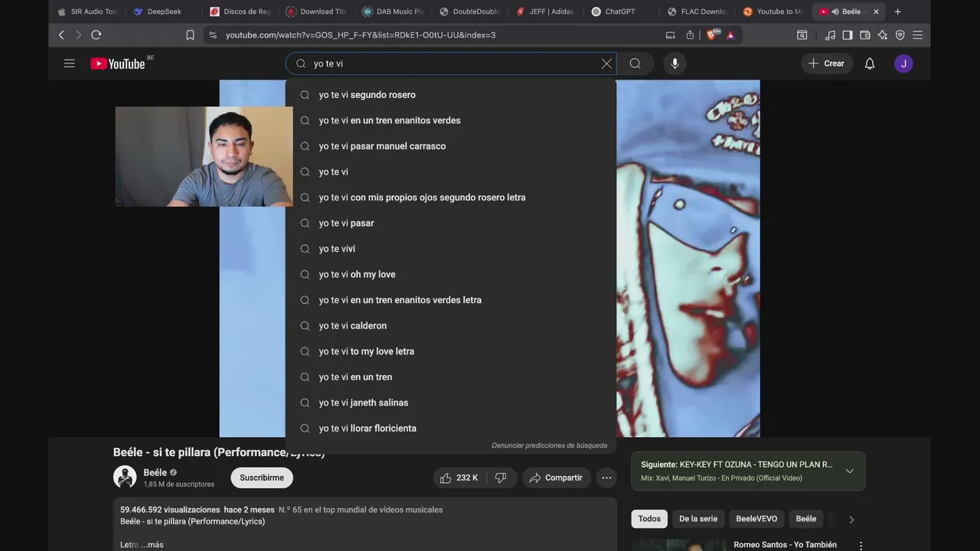980x551 pixels.
Task: Open the tab search icon in toolbar
Action: click(x=802, y=34)
